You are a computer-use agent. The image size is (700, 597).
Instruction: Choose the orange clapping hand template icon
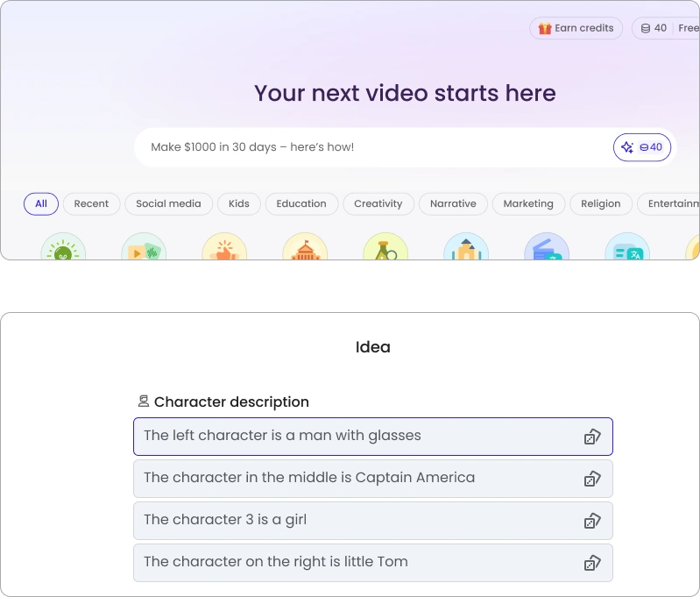pyautogui.click(x=224, y=246)
